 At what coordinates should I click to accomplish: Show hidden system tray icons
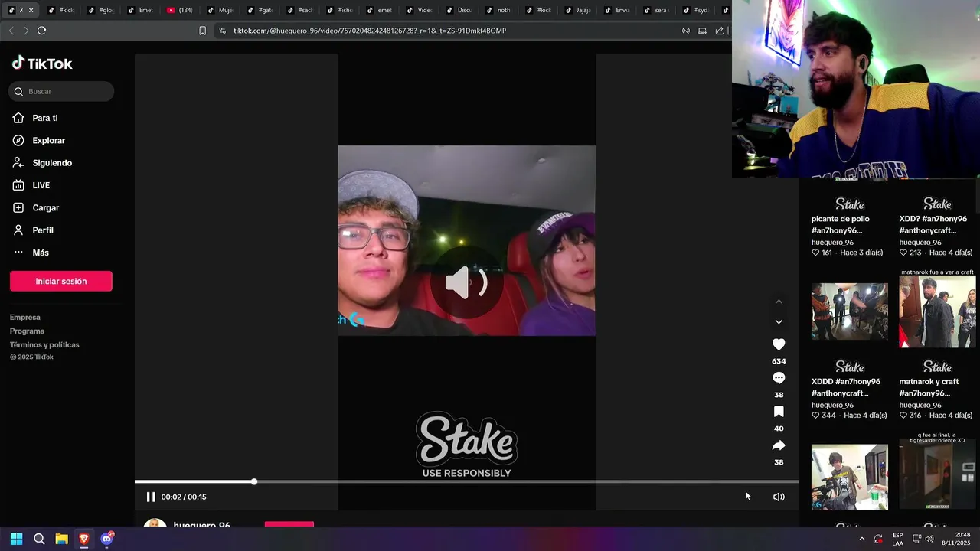click(862, 539)
